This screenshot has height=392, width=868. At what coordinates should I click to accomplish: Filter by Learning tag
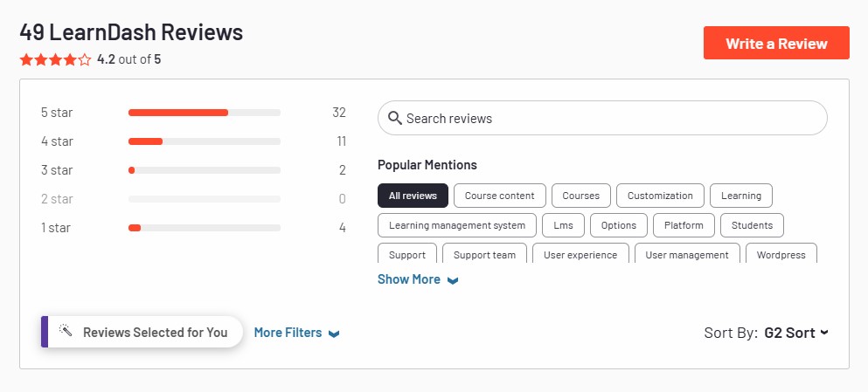(x=741, y=196)
